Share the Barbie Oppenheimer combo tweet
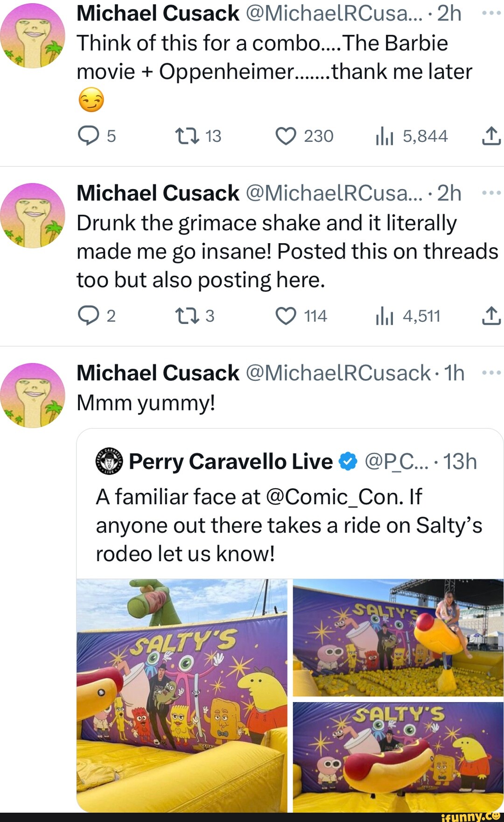This screenshot has width=504, height=822. (x=491, y=136)
